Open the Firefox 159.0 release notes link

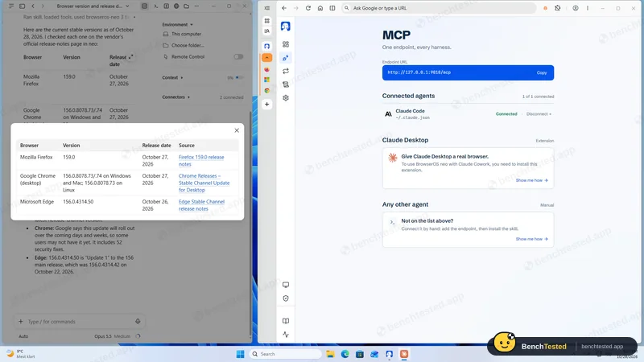pyautogui.click(x=201, y=160)
